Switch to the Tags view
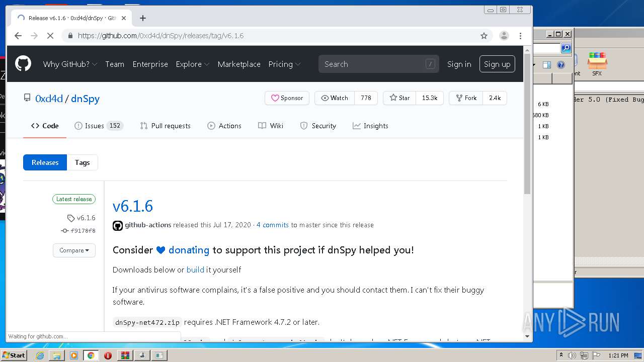644x362 pixels. (82, 162)
